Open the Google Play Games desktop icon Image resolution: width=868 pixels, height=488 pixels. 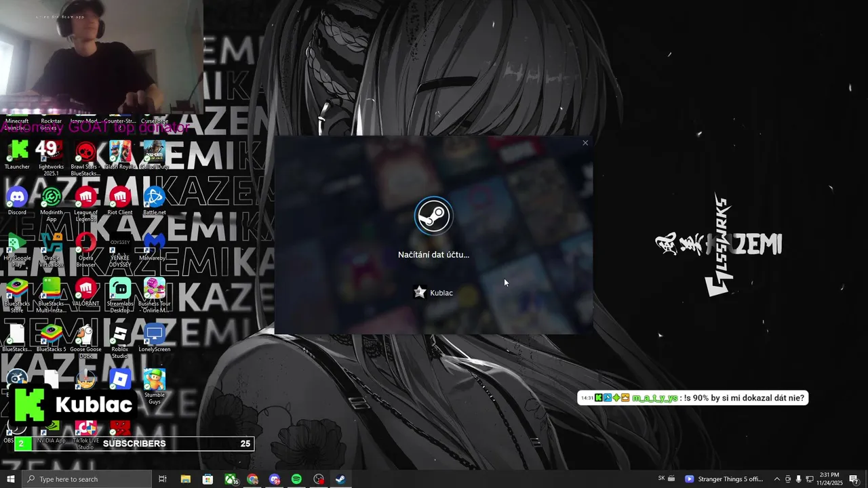(x=17, y=249)
